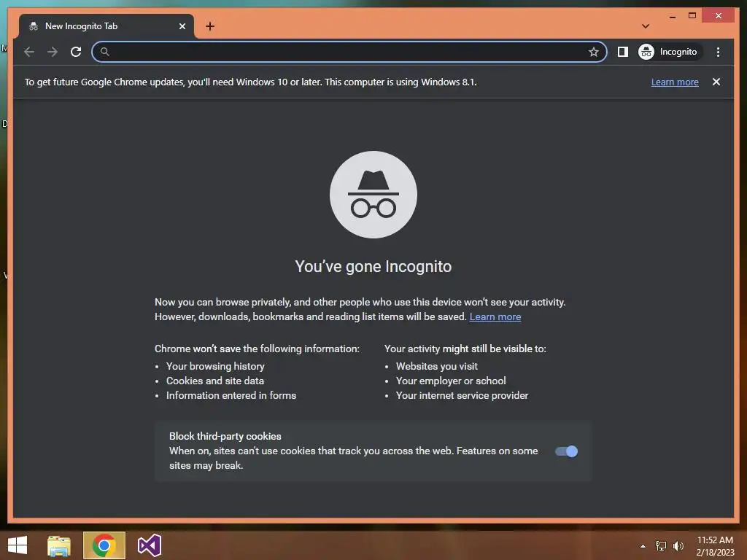Open a new tab with the plus button
The image size is (747, 560).
(x=210, y=26)
